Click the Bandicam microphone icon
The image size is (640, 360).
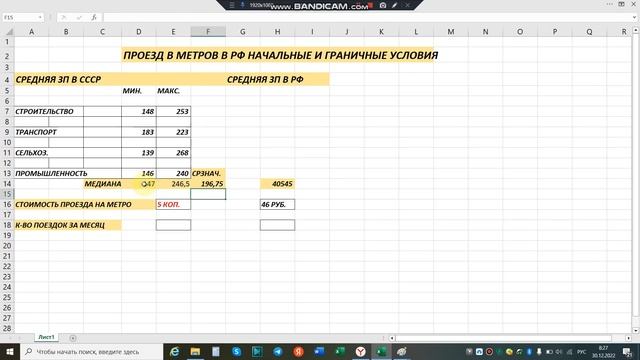click(242, 5)
